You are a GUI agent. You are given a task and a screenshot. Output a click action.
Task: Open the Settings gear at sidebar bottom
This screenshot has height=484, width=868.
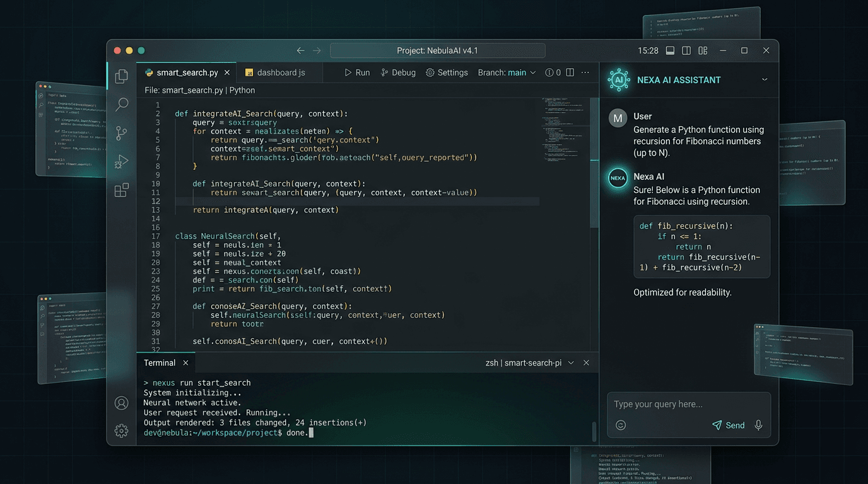121,430
